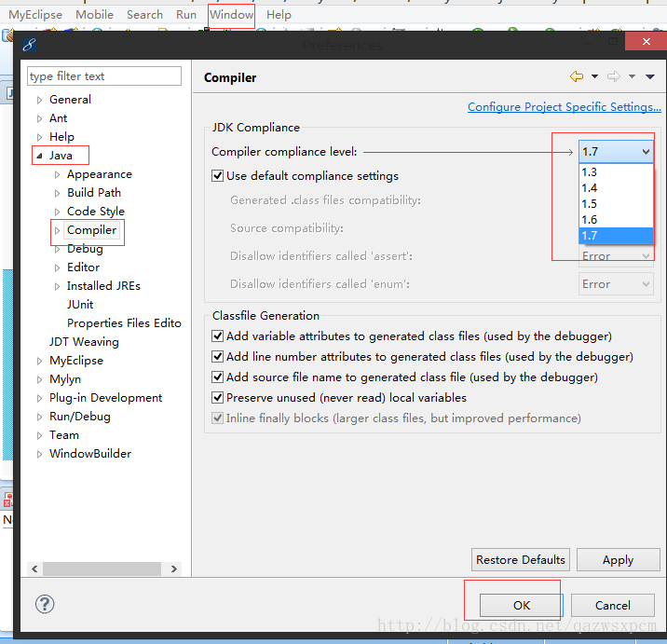667x644 pixels.
Task: Select Editor under Java
Action: click(x=84, y=267)
